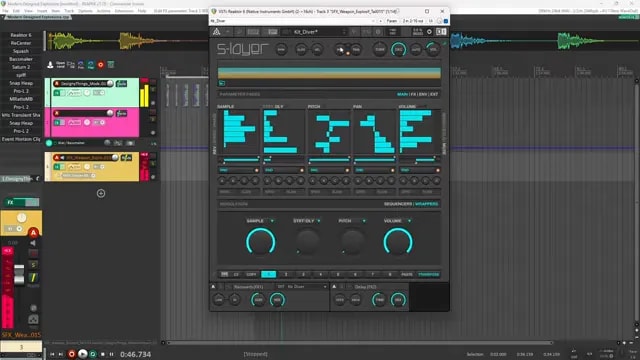The image size is (640, 360).
Task: Toggle Reaktor panel layout icon at header right
Action: pos(441,32)
